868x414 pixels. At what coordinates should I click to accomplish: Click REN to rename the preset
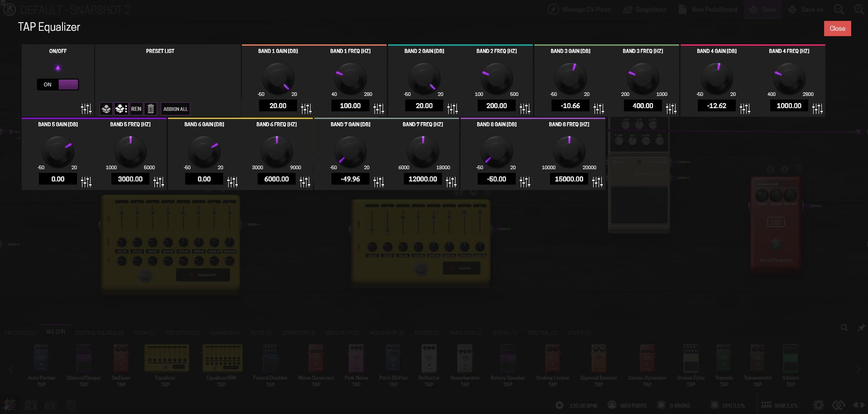(x=136, y=109)
